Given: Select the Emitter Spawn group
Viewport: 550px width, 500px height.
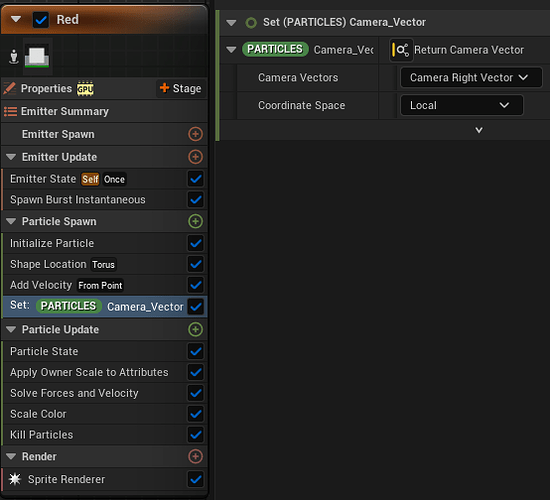Looking at the screenshot, I should [104, 134].
